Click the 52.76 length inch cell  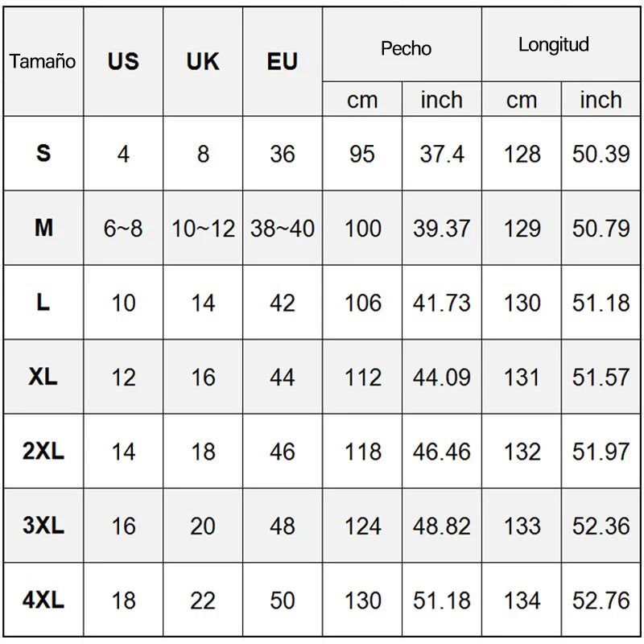(601, 600)
